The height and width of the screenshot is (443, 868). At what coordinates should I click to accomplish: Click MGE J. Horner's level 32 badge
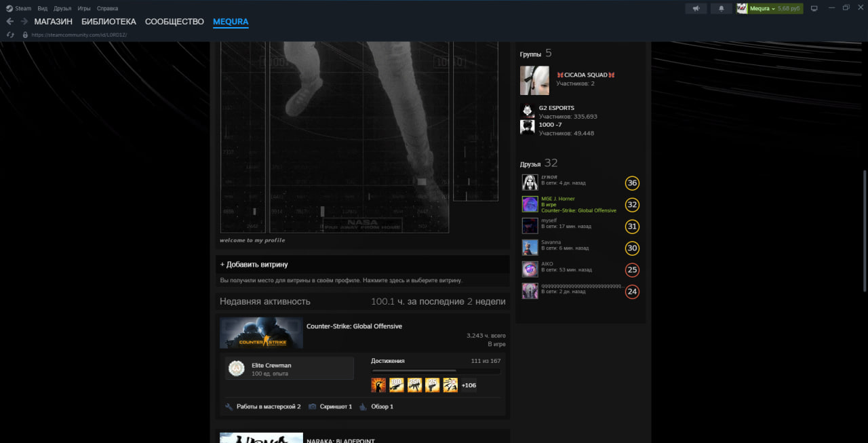click(x=632, y=205)
